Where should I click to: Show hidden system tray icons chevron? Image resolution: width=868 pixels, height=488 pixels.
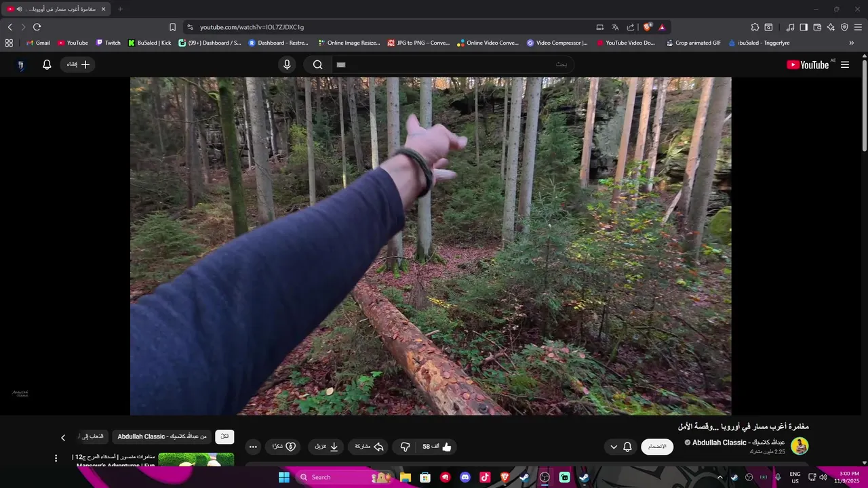(720, 477)
